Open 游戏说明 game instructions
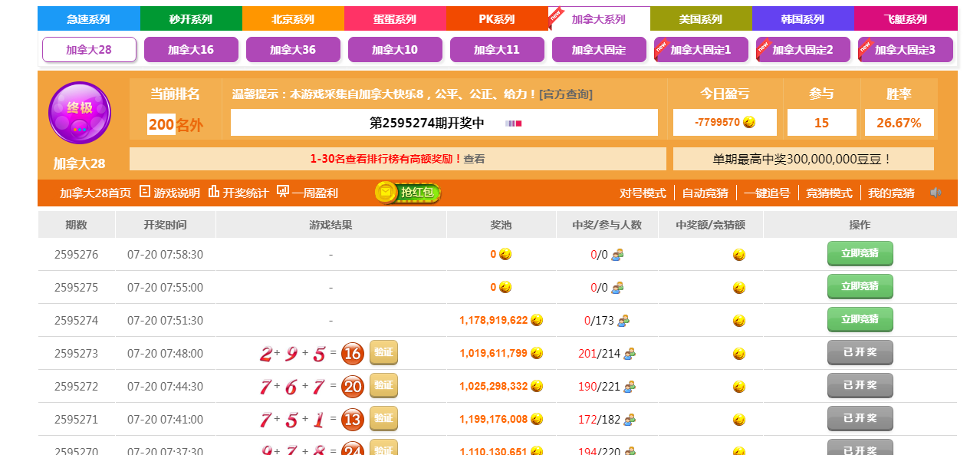980x455 pixels. [x=169, y=193]
